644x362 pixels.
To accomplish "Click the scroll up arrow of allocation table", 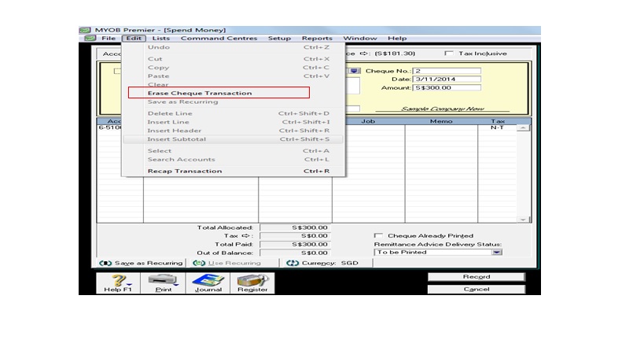I will click(523, 128).
